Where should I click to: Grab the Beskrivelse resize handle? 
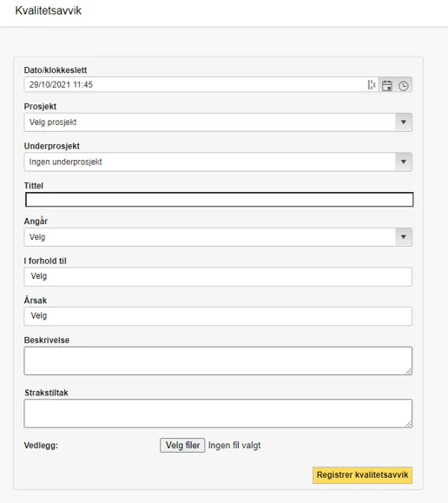coord(408,371)
